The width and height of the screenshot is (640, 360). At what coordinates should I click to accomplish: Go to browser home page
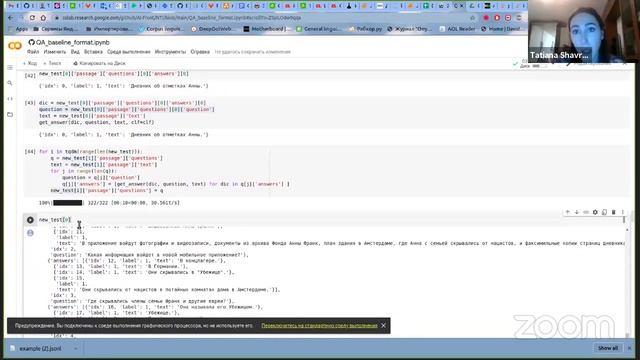click(43, 18)
